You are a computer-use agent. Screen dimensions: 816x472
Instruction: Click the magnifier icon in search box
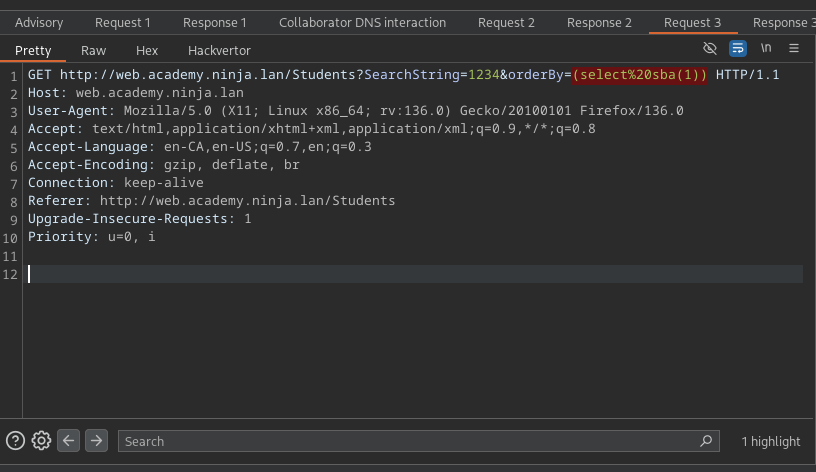point(706,441)
